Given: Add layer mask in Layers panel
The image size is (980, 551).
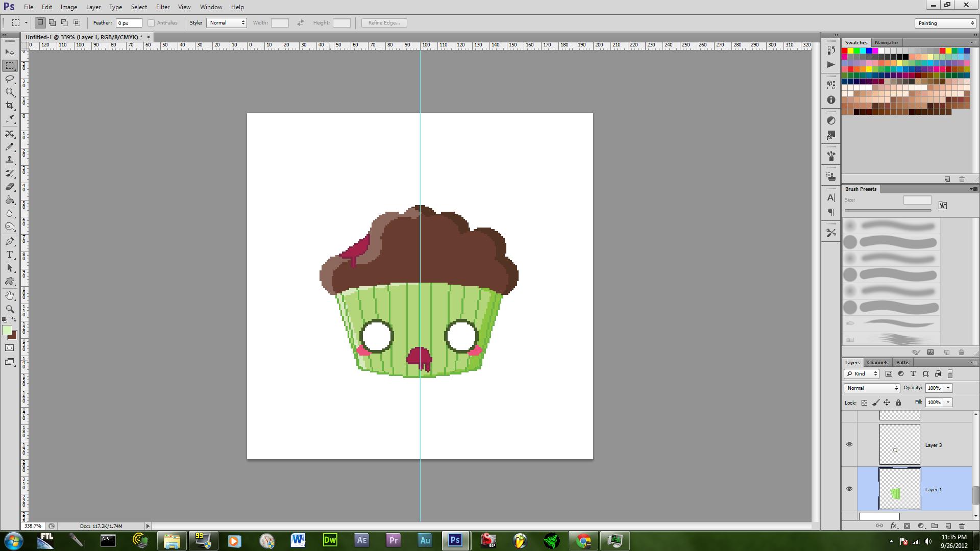Looking at the screenshot, I should point(907,525).
